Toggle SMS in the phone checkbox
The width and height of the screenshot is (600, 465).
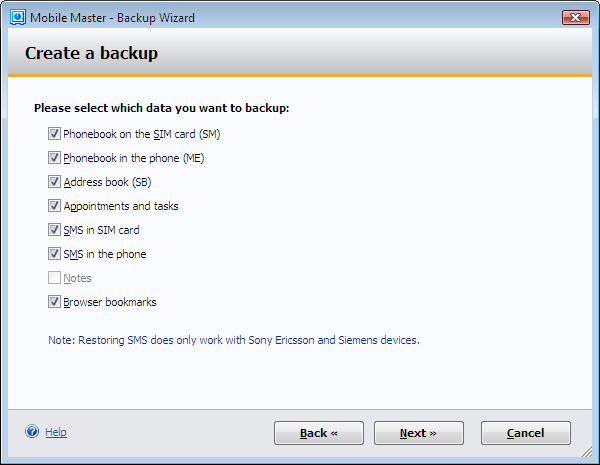[x=54, y=254]
